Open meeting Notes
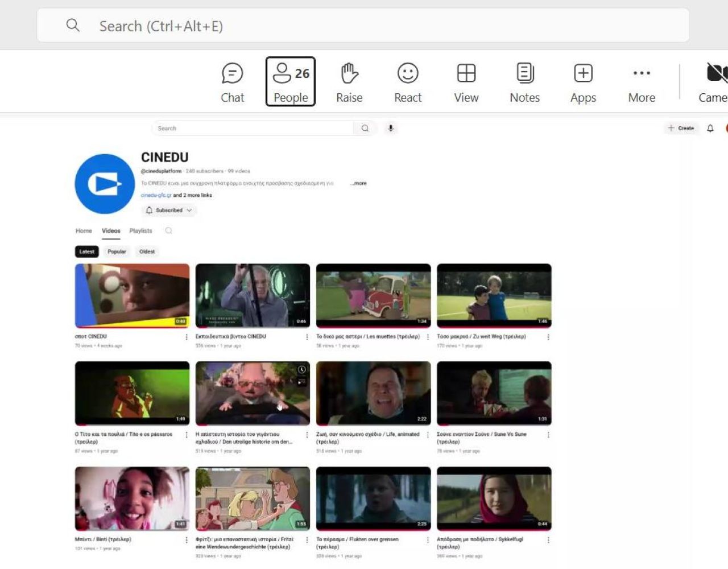The height and width of the screenshot is (569, 728). pyautogui.click(x=524, y=83)
